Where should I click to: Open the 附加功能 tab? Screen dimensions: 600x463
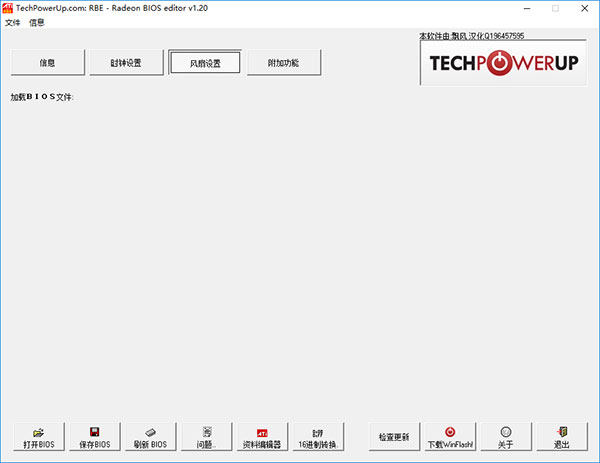tap(284, 62)
